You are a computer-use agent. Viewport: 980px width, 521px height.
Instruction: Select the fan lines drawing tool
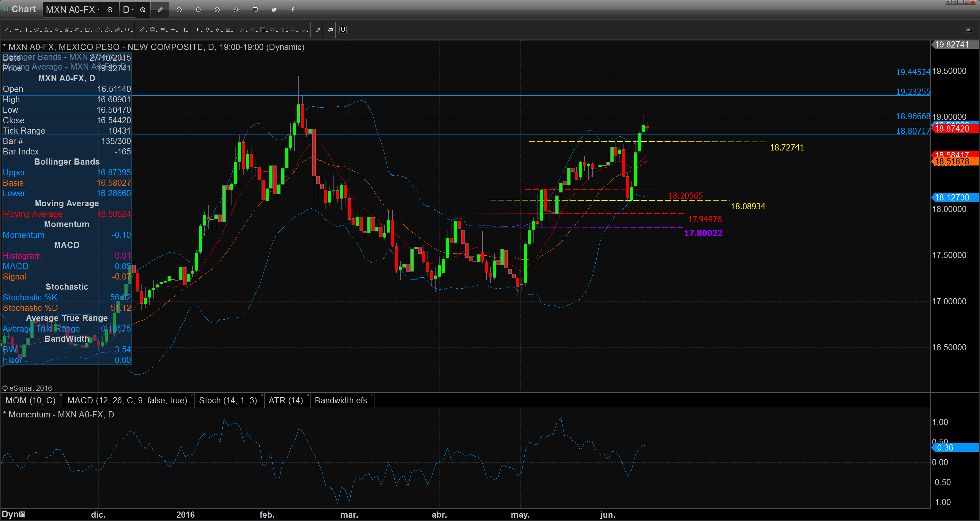click(x=47, y=30)
